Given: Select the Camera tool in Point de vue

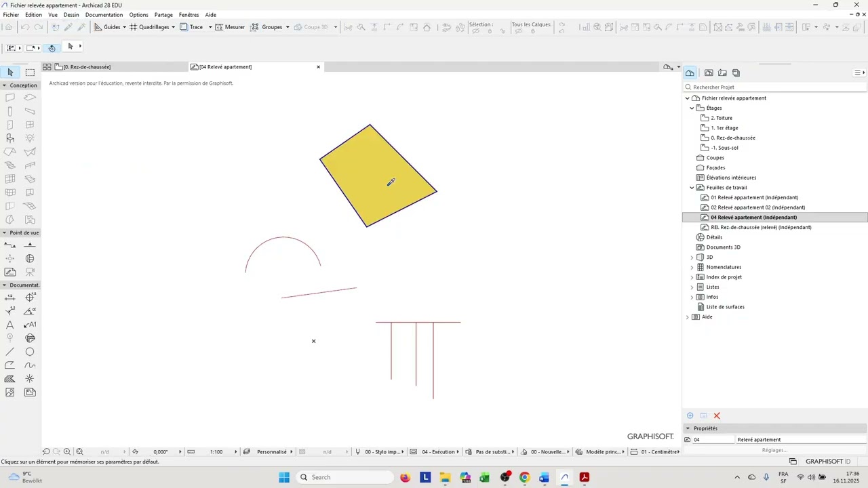Looking at the screenshot, I should pyautogui.click(x=30, y=272).
